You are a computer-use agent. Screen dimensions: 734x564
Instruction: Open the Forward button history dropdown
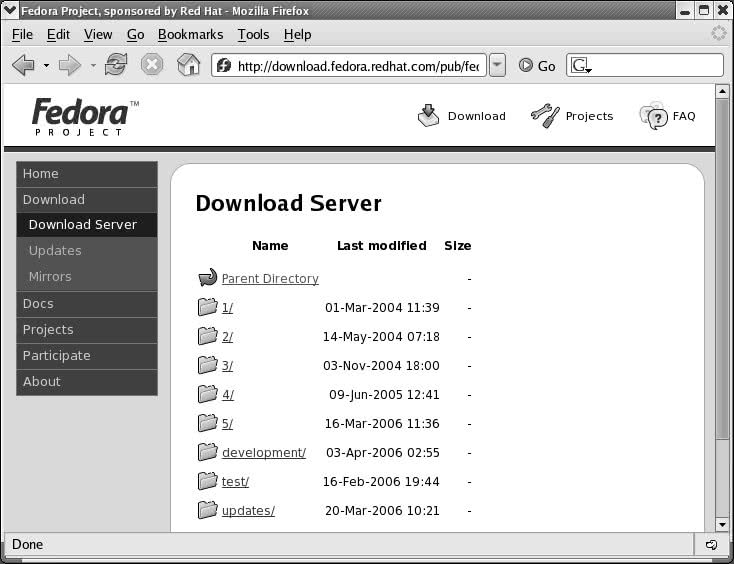pyautogui.click(x=93, y=65)
